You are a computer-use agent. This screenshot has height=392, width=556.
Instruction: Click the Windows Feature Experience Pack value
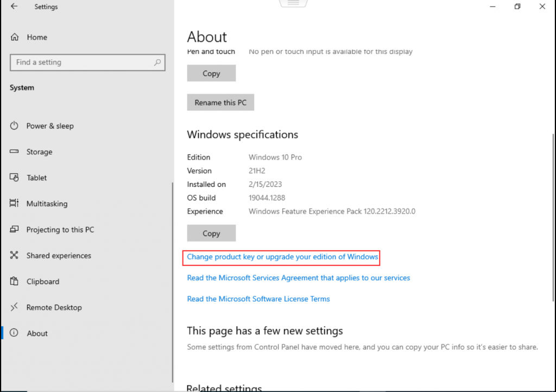[332, 211]
